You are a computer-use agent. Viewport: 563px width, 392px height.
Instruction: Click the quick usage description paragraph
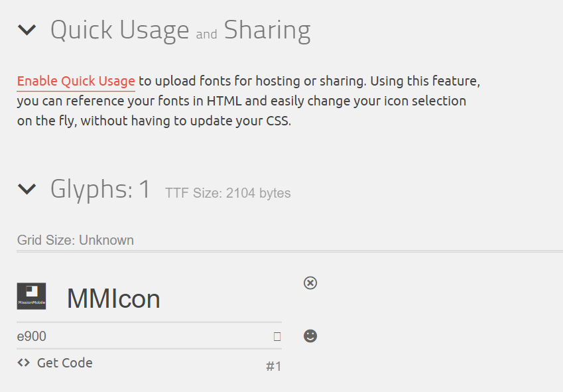pos(249,101)
